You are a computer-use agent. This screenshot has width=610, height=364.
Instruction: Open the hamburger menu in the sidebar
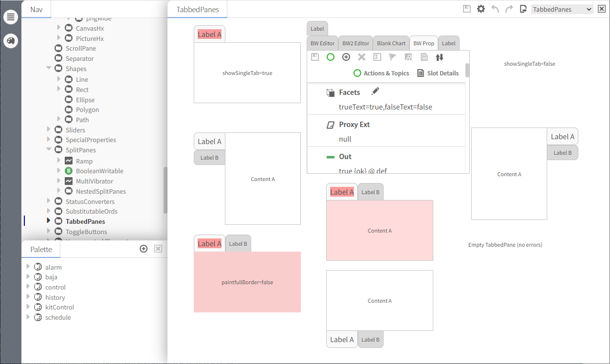11,17
